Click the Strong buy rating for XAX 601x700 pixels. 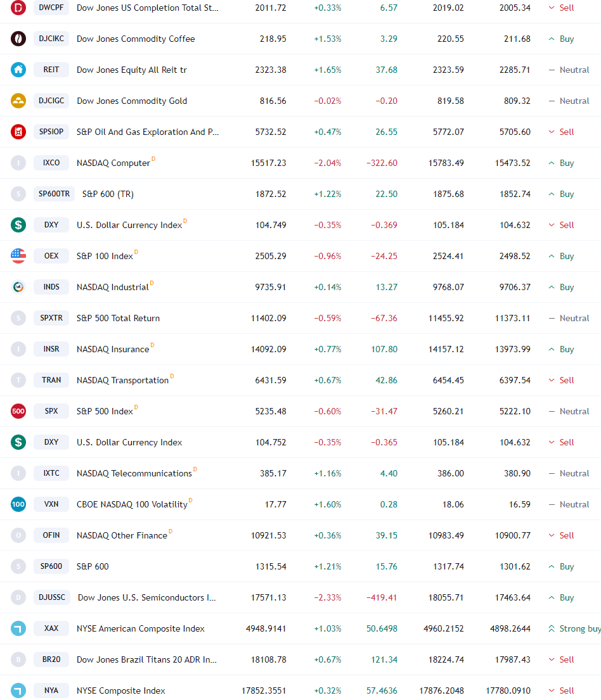[x=574, y=628]
